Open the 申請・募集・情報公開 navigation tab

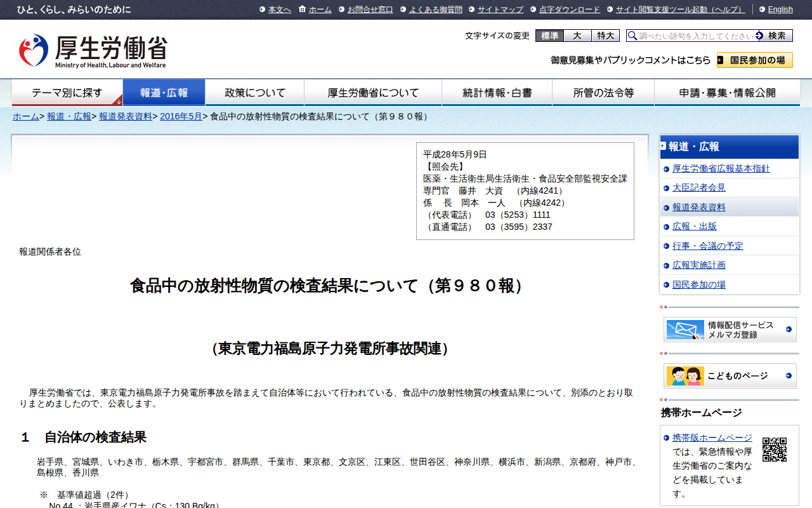tap(727, 93)
